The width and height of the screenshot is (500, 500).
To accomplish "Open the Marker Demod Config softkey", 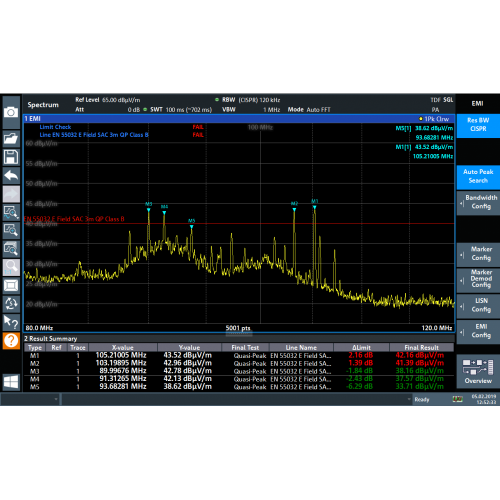I will [x=478, y=279].
